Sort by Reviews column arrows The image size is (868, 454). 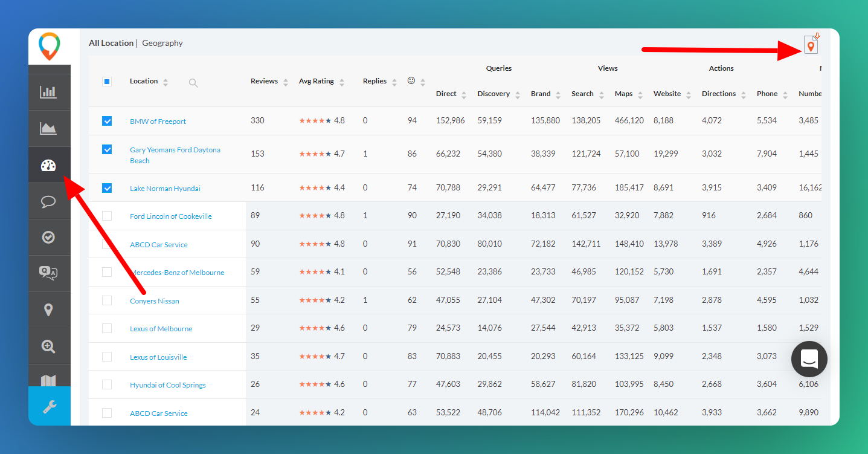tap(286, 82)
